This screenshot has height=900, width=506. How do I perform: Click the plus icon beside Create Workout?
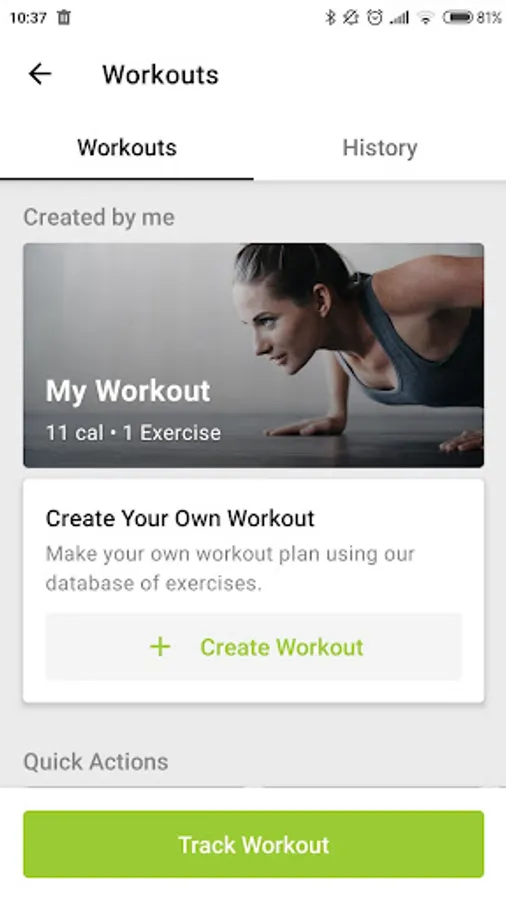(x=160, y=647)
